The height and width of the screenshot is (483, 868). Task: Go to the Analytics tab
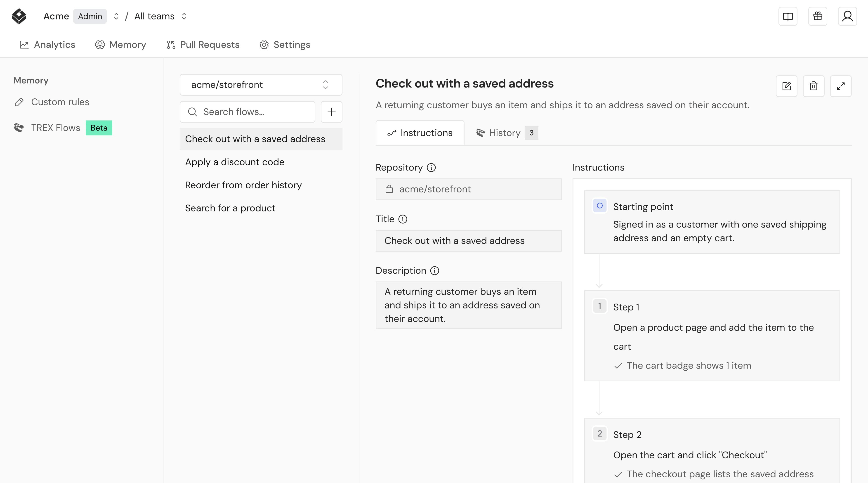(x=47, y=45)
